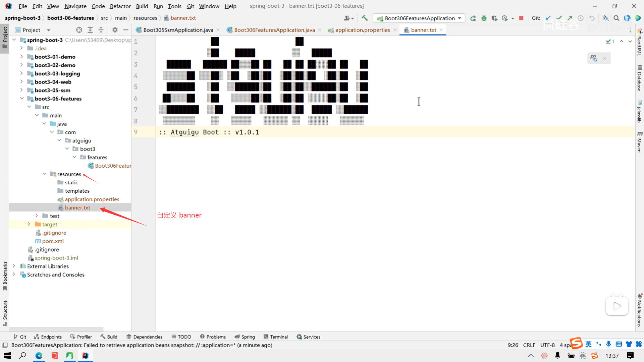
Task: Stop the running application with the red square
Action: point(521,18)
